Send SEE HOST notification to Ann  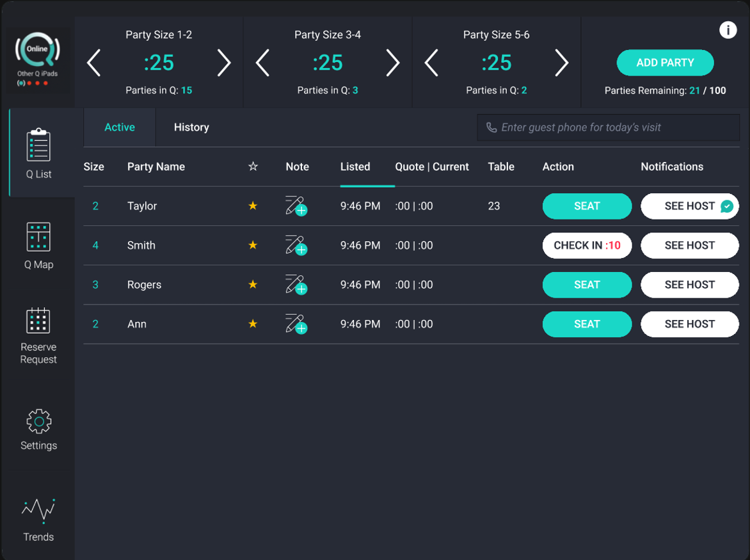tap(690, 324)
